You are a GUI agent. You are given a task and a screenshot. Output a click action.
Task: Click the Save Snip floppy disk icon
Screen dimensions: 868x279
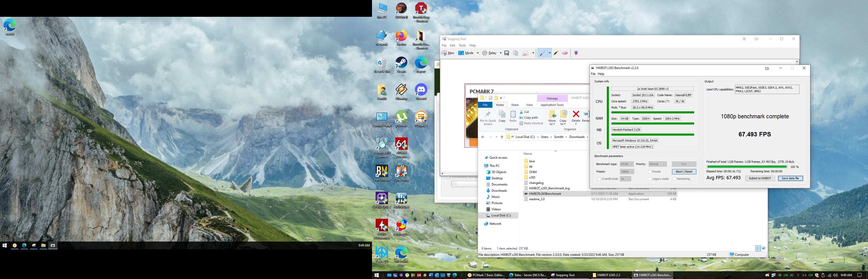coord(506,53)
